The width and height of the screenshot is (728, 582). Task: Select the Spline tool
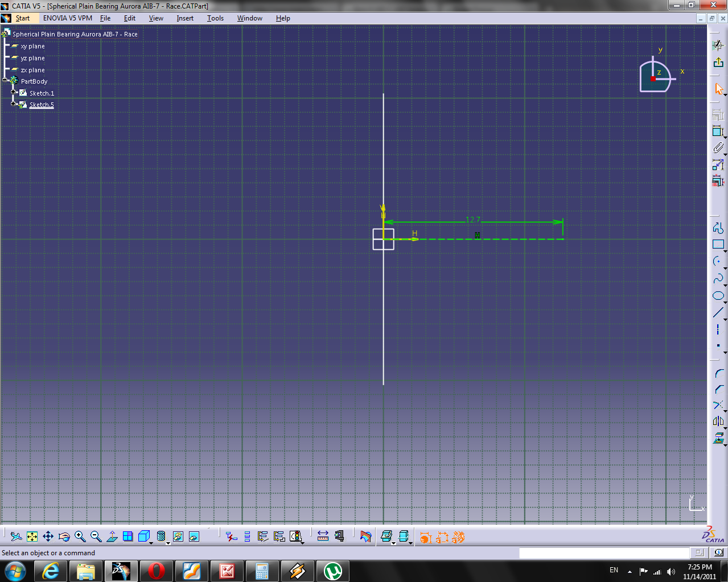point(718,279)
